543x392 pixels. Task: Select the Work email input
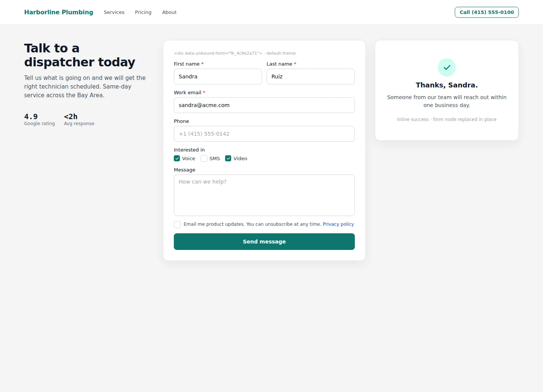click(264, 105)
